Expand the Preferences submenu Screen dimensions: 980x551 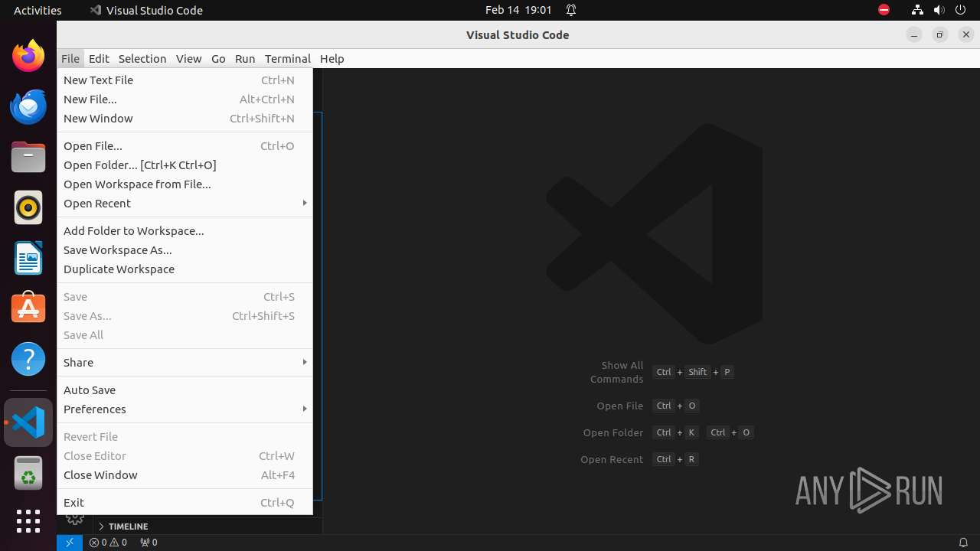point(185,409)
